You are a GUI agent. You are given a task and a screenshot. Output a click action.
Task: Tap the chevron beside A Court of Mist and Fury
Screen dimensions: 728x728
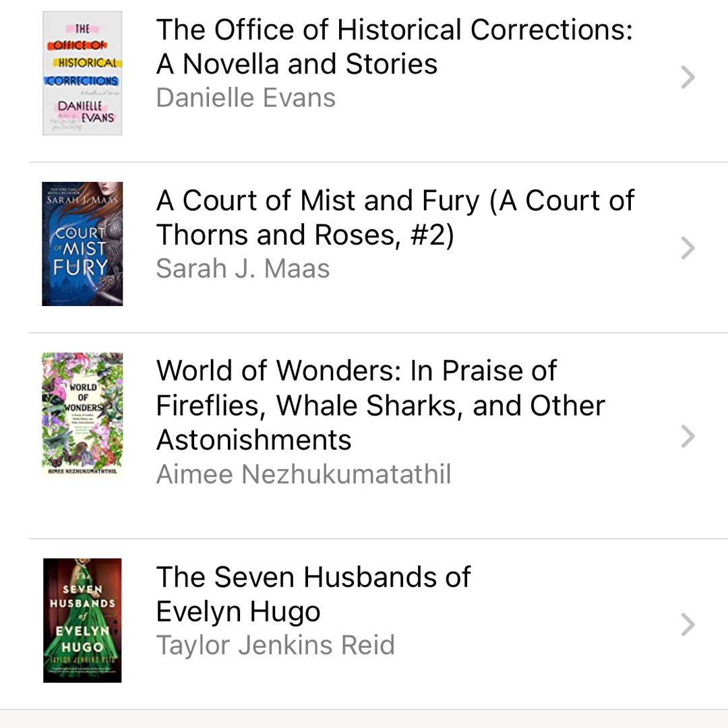[x=688, y=248]
